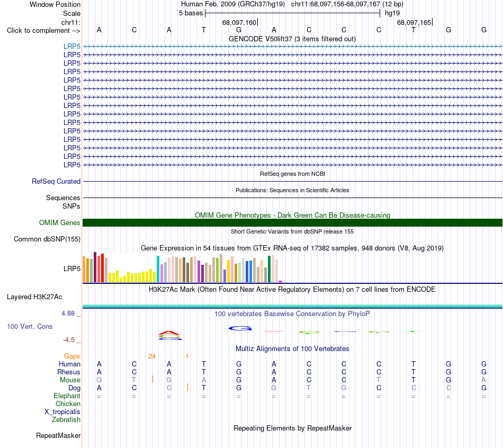Click position marker 68,097,165
Screen dimensions: 503x448
[415, 22]
